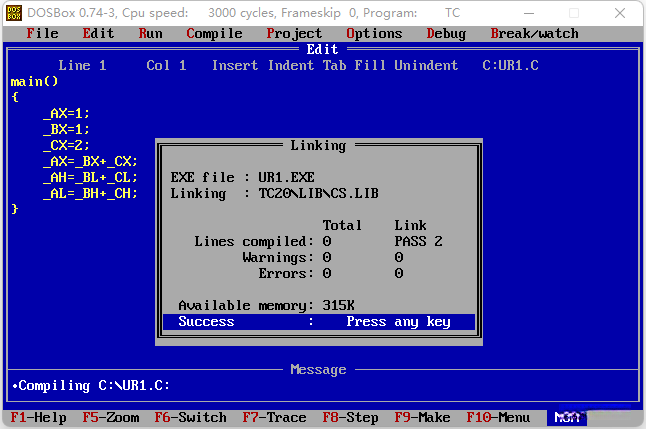Click the '_AH=_BL+_CL;' code line
646x429 pixels.
tap(90, 178)
